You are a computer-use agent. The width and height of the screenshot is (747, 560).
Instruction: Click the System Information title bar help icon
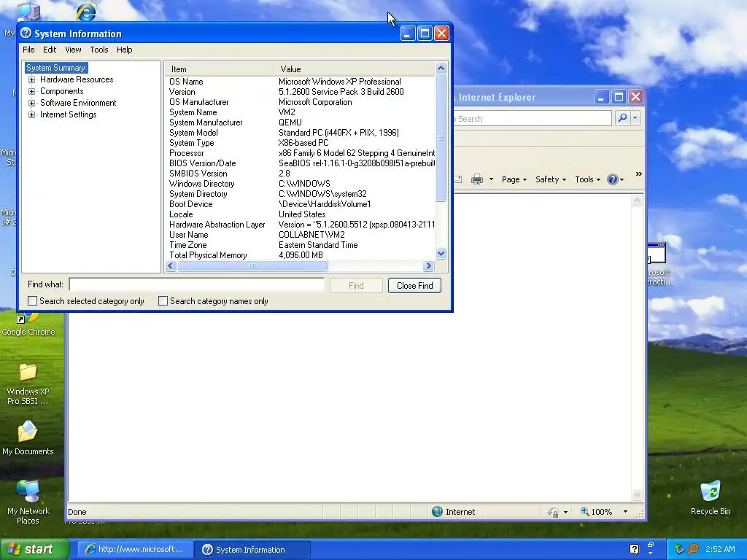26,33
